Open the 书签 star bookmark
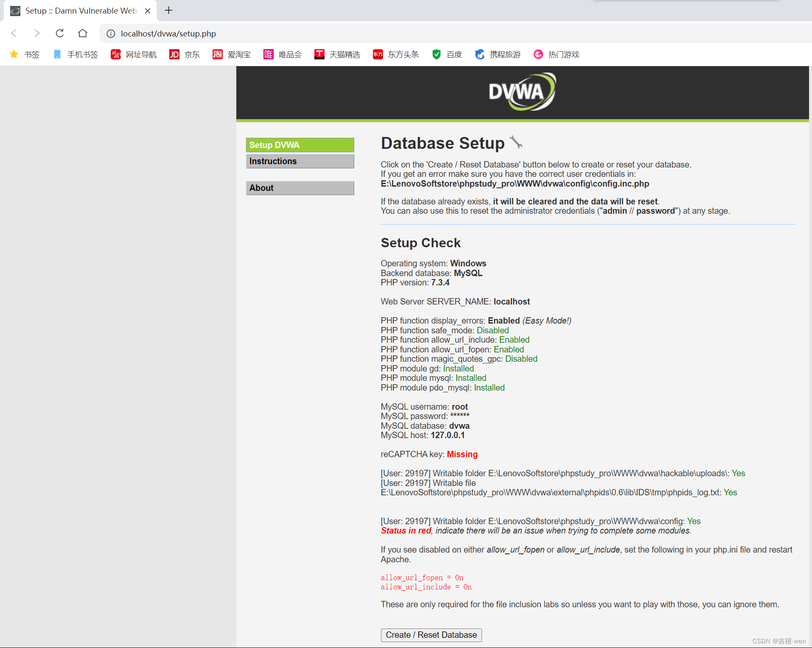The height and width of the screenshot is (648, 812). 25,54
